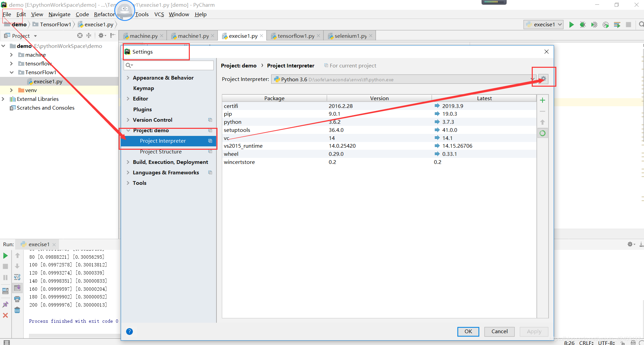Open the View menu
The height and width of the screenshot is (345, 644).
(x=37, y=14)
